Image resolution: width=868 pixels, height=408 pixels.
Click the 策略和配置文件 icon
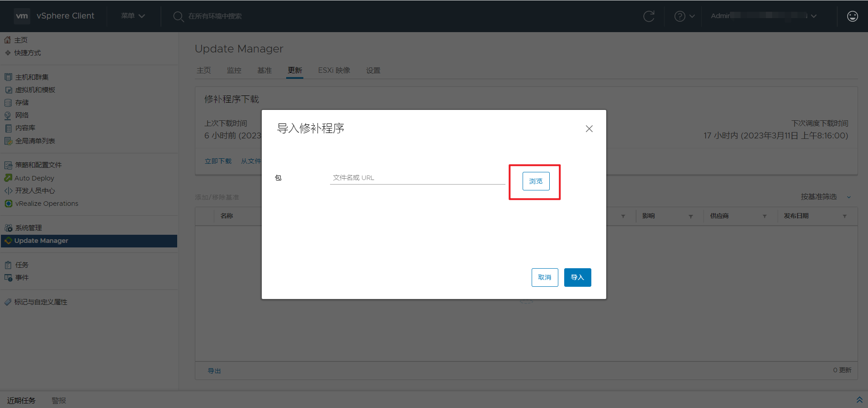click(8, 165)
